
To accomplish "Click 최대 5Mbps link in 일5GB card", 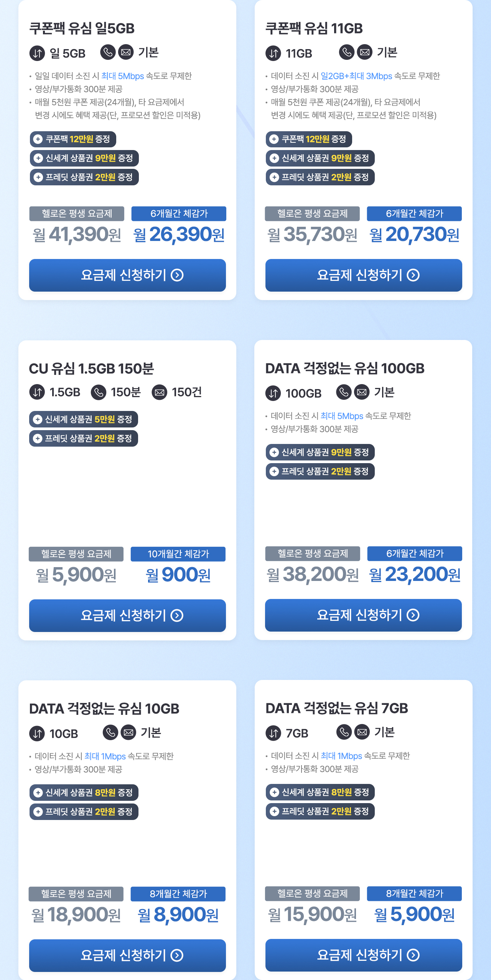I will 122,76.
